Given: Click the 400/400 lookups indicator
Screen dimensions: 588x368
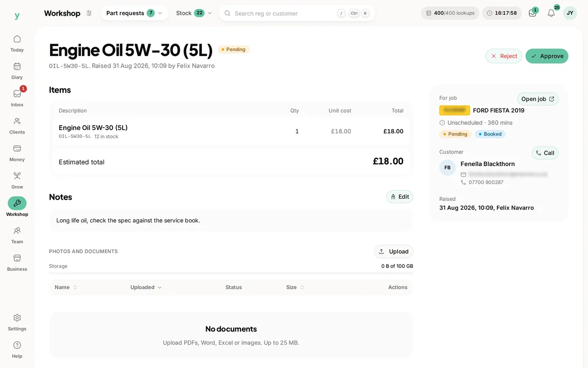Looking at the screenshot, I should click(450, 13).
